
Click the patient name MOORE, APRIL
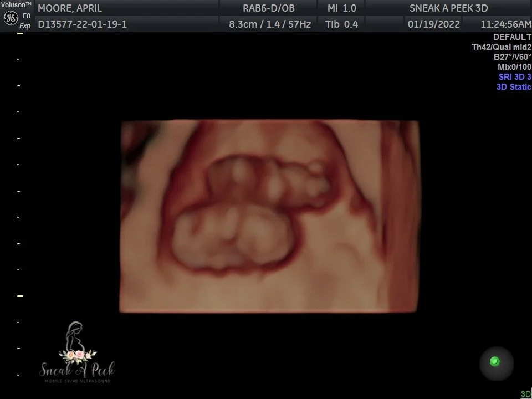pyautogui.click(x=70, y=8)
